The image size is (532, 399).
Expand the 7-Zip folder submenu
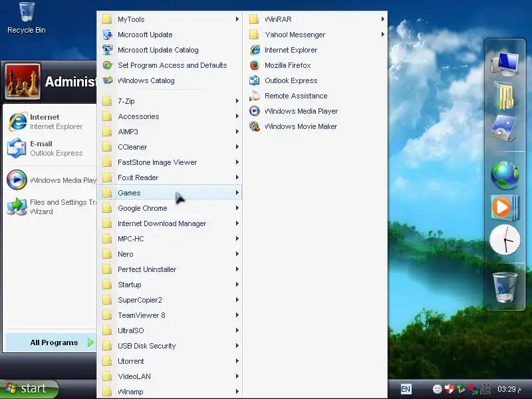click(x=170, y=101)
